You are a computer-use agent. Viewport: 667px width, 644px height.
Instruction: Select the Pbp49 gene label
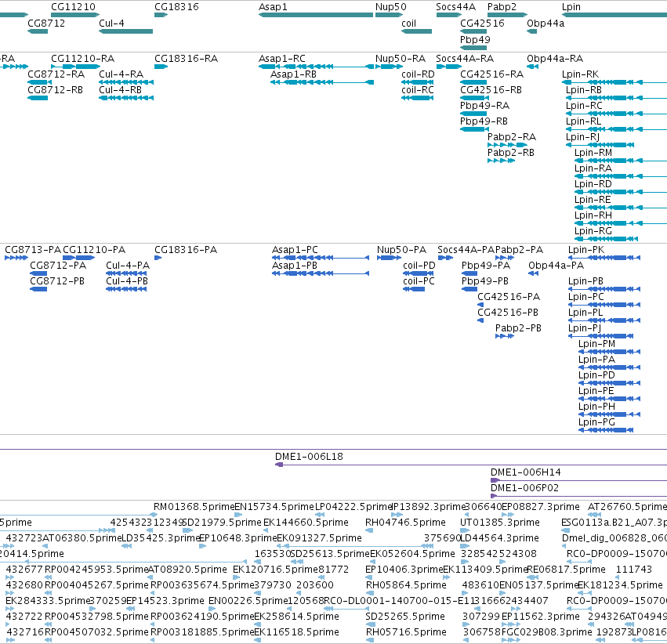(475, 39)
